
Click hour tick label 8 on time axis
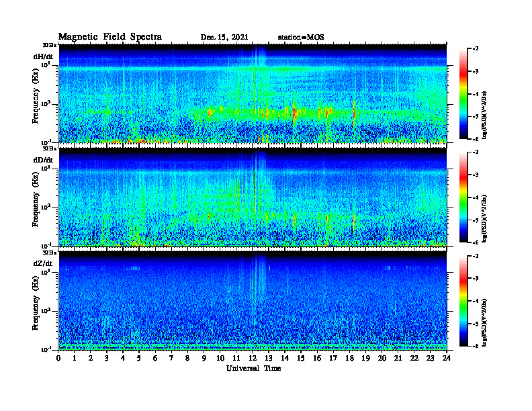tap(187, 359)
